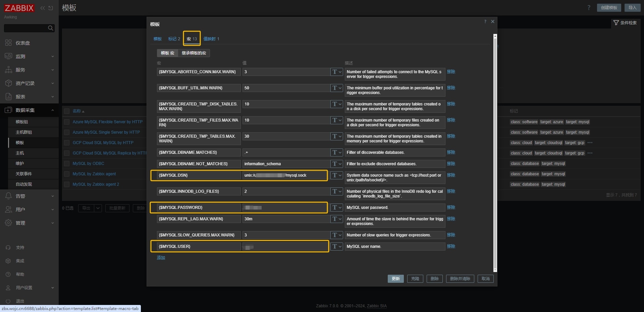Open type dropdown for MYSQL.PASSWORD macro
The width and height of the screenshot is (644, 312).
(x=336, y=208)
